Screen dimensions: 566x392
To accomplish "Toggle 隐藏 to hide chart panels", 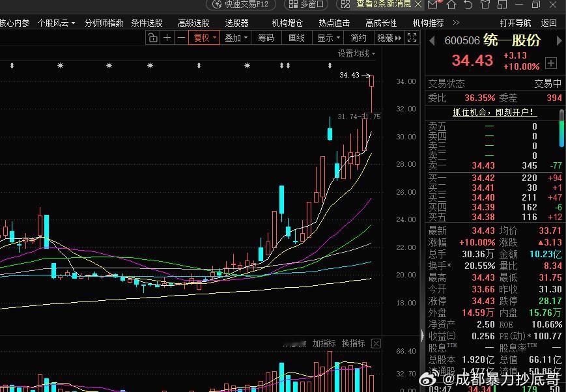I will click(x=386, y=37).
